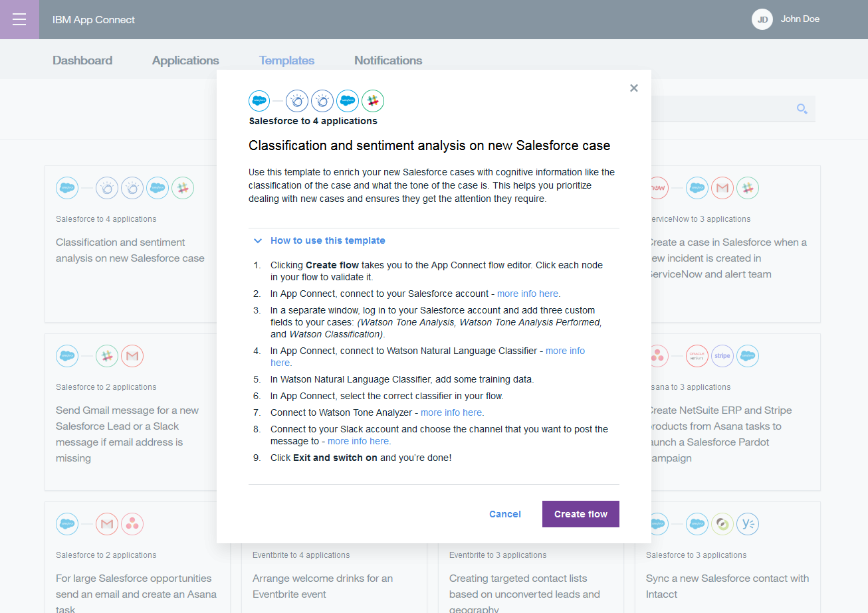Click leftmost Salesforce icon on Classification card
868x613 pixels.
coord(67,188)
